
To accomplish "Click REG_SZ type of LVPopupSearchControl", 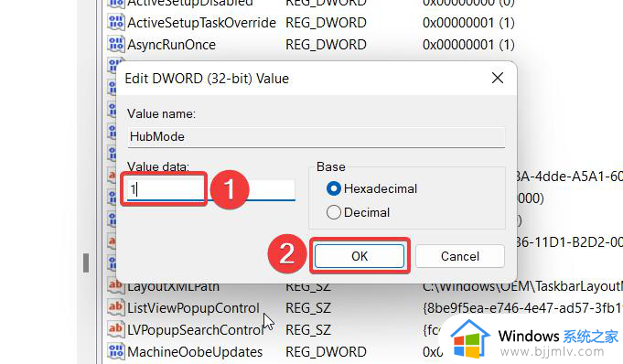I will [x=308, y=330].
